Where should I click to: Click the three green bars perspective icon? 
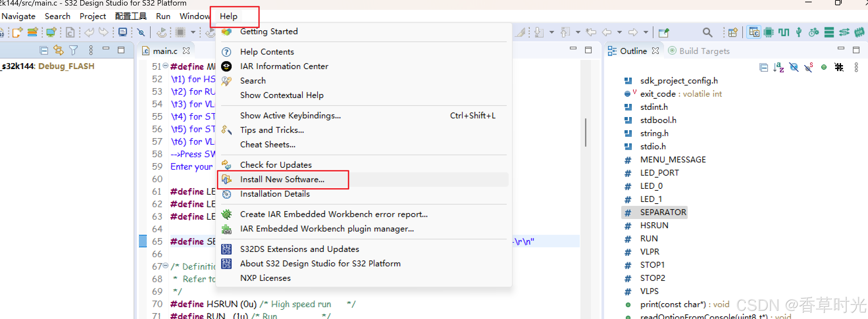pyautogui.click(x=829, y=32)
